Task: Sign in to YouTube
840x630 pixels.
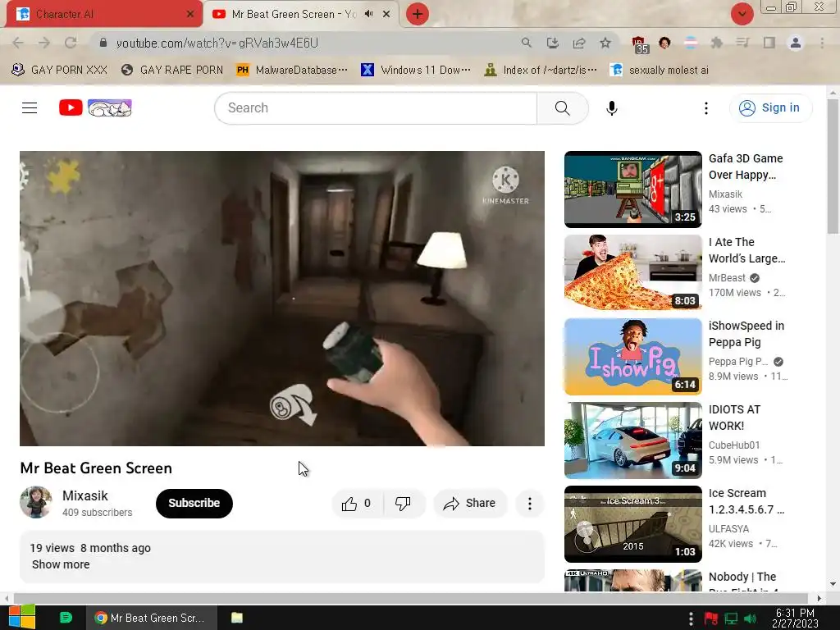Action: [770, 107]
